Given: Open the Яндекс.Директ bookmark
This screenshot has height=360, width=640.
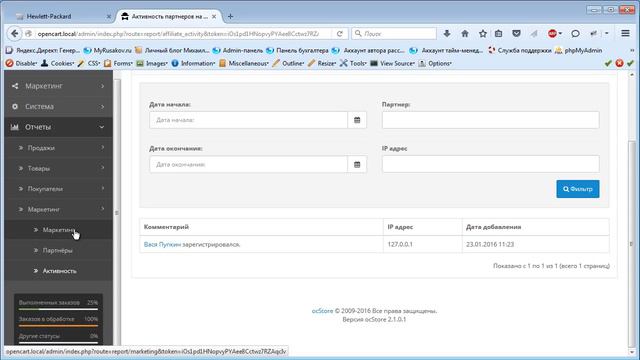Looking at the screenshot, I should [x=43, y=50].
